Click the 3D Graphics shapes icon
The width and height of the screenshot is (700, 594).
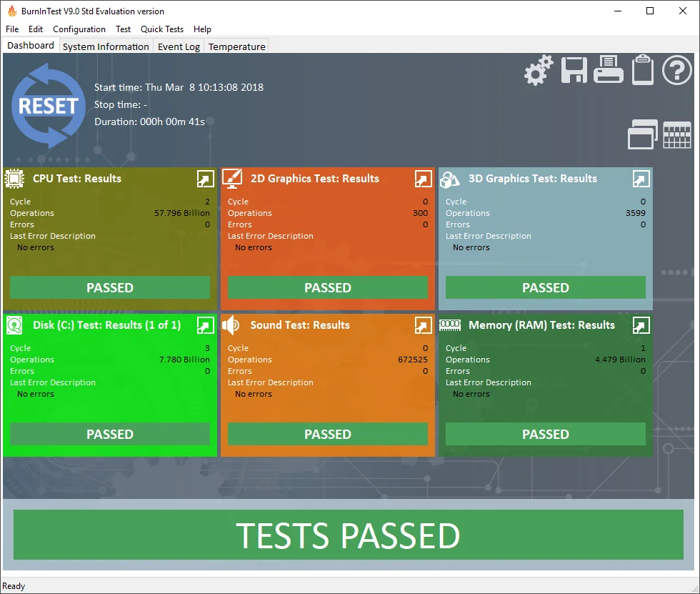pyautogui.click(x=449, y=179)
